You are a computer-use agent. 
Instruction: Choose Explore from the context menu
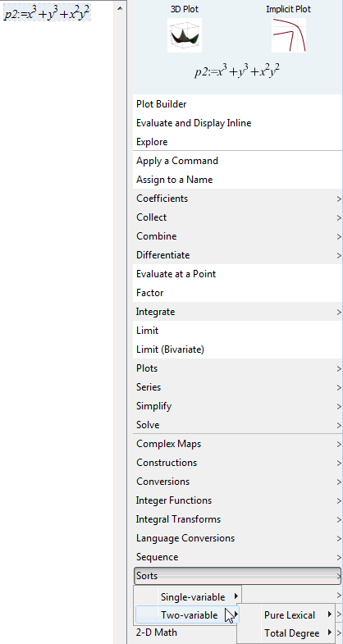coord(238,142)
